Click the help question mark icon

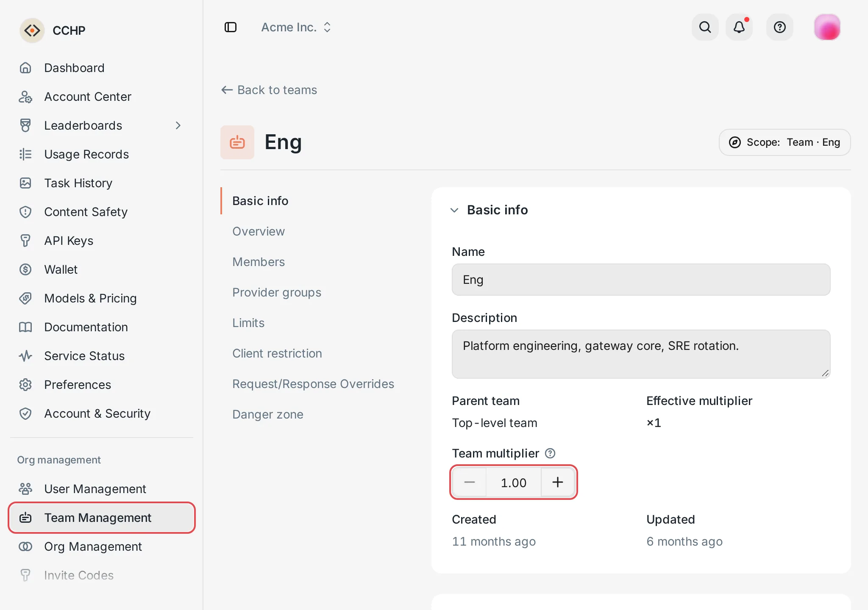point(780,27)
